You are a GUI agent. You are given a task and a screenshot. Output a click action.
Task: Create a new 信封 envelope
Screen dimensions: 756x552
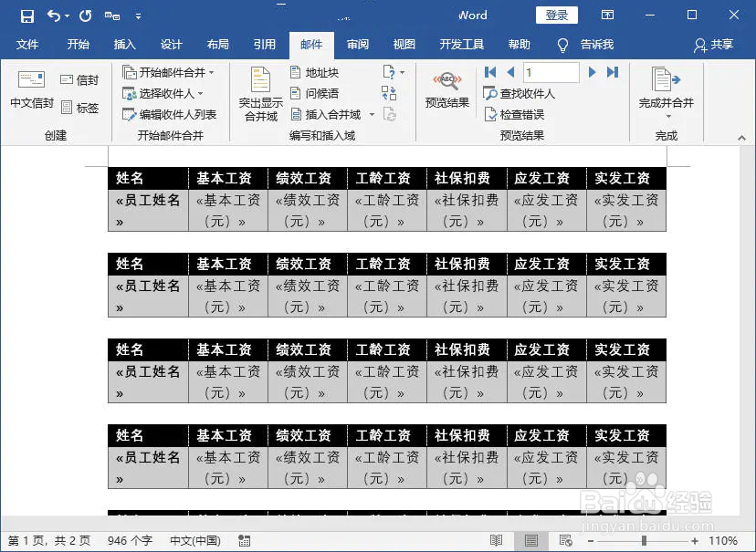pos(80,78)
